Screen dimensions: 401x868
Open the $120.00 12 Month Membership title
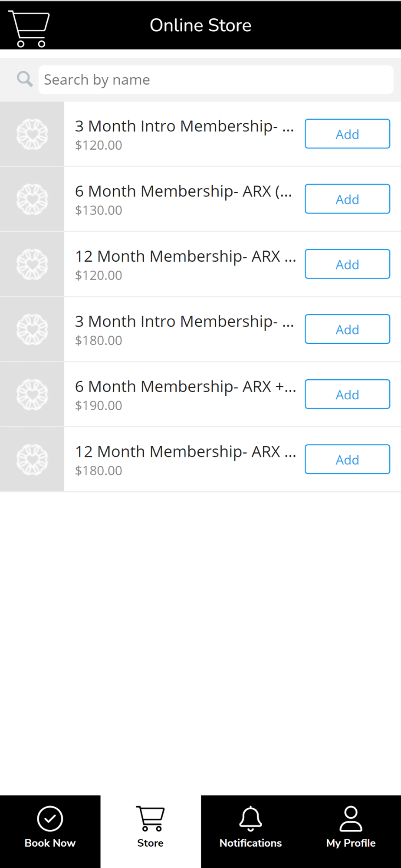185,256
